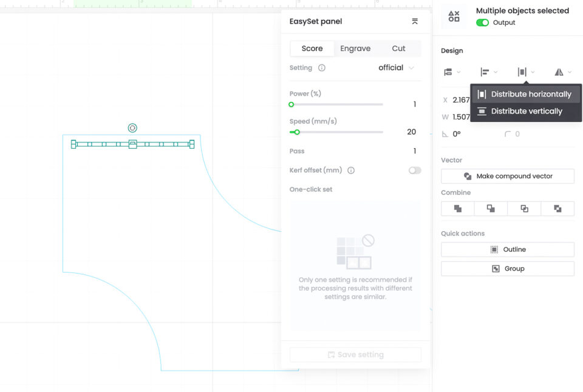Click the subtract combine icon
Image resolution: width=583 pixels, height=392 pixels.
click(x=491, y=209)
